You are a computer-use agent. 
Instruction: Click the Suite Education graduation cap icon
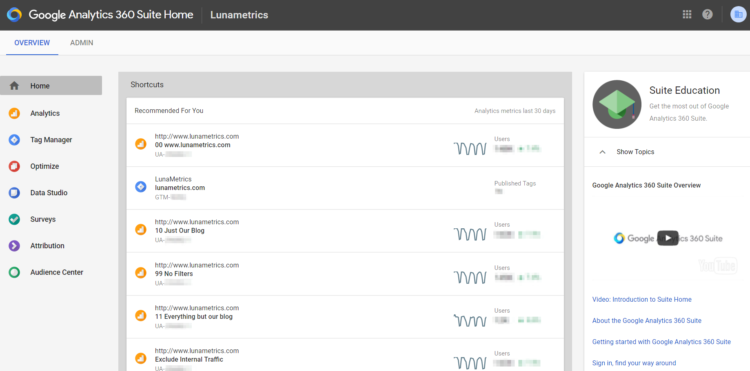click(x=617, y=104)
